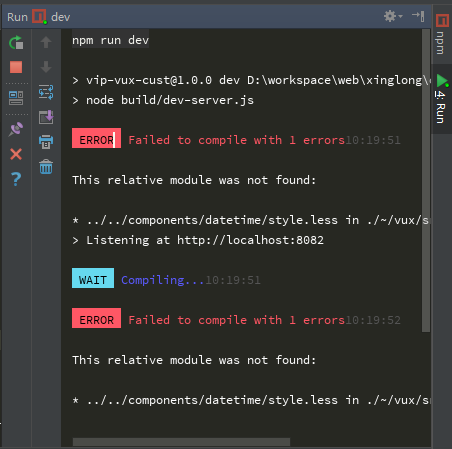Open the http://localhost:8082 link
The height and width of the screenshot is (449, 452).
[x=250, y=240]
